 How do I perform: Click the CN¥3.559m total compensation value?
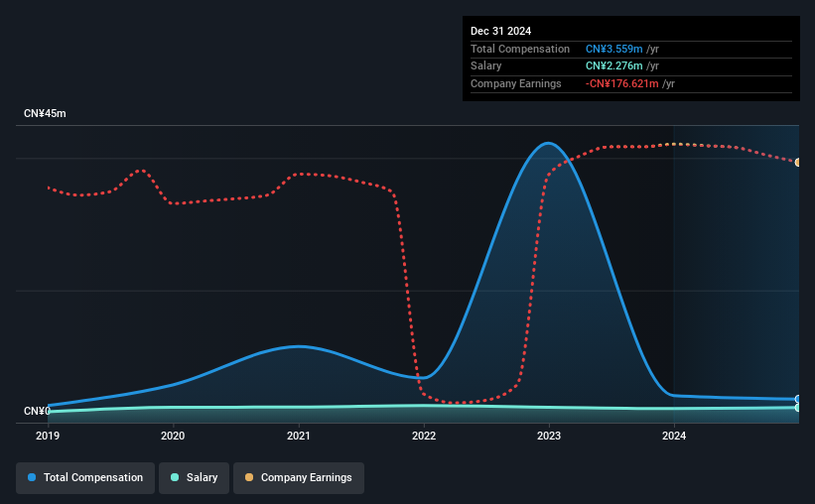(x=613, y=49)
